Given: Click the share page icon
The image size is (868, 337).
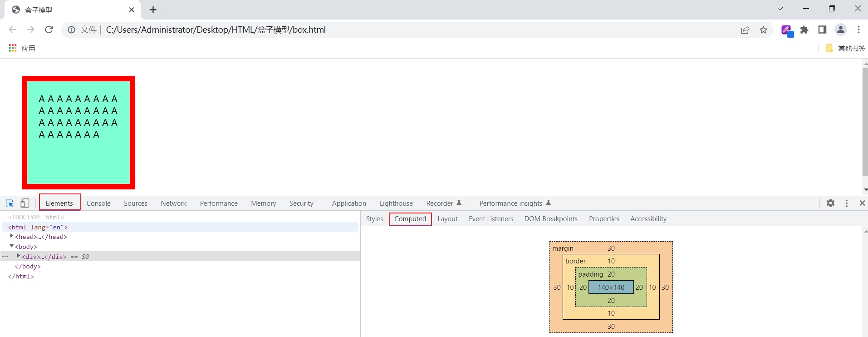Looking at the screenshot, I should coord(745,30).
